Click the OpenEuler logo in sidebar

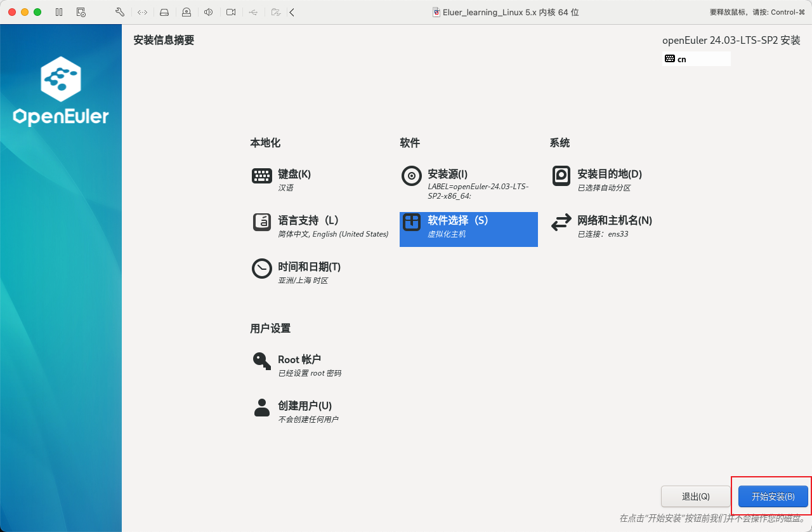61,91
